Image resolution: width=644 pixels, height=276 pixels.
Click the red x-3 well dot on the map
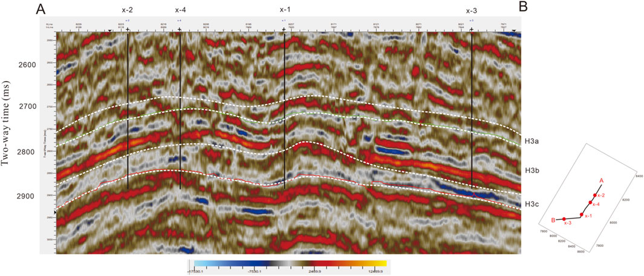(x=564, y=219)
